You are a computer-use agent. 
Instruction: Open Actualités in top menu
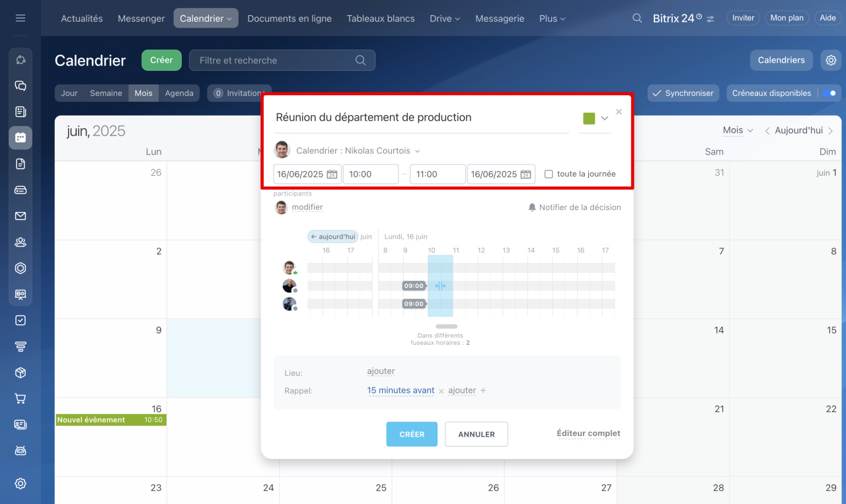pyautogui.click(x=82, y=18)
